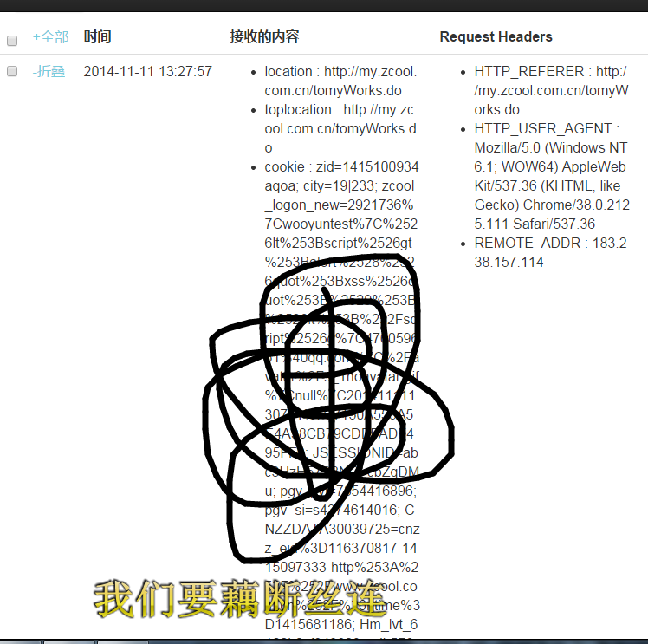Screen dimensions: 648x644
Task: Click the pgv_si cookie value text
Action: pyautogui.click(x=332, y=510)
